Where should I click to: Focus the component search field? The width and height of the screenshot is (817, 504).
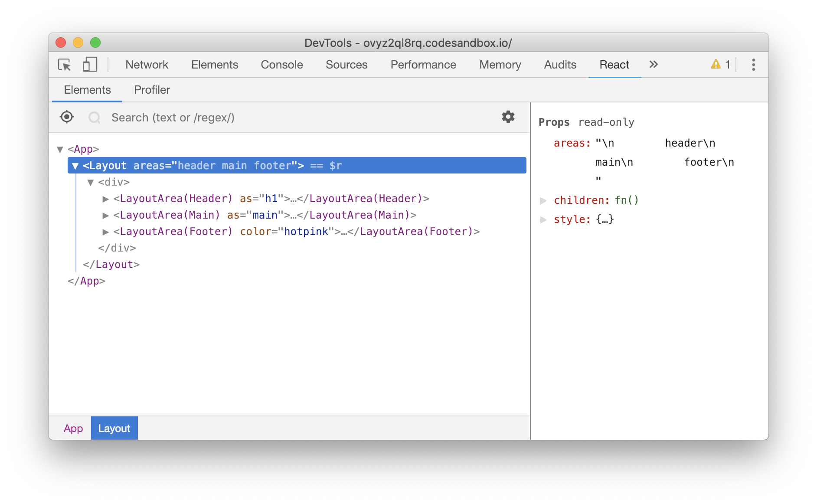[299, 118]
